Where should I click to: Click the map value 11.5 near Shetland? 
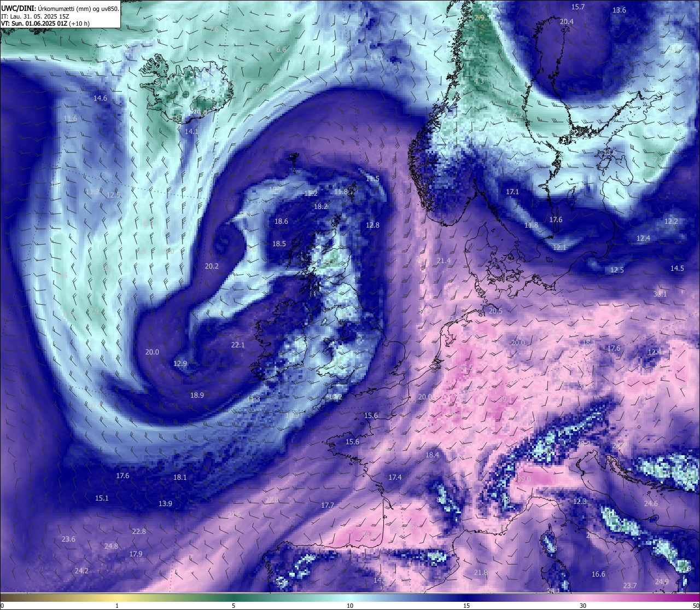(x=372, y=179)
